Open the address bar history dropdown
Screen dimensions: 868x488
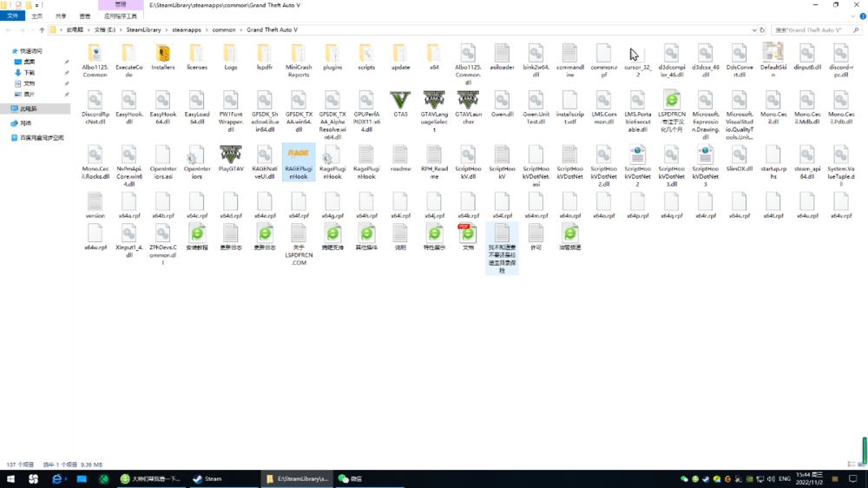(753, 30)
